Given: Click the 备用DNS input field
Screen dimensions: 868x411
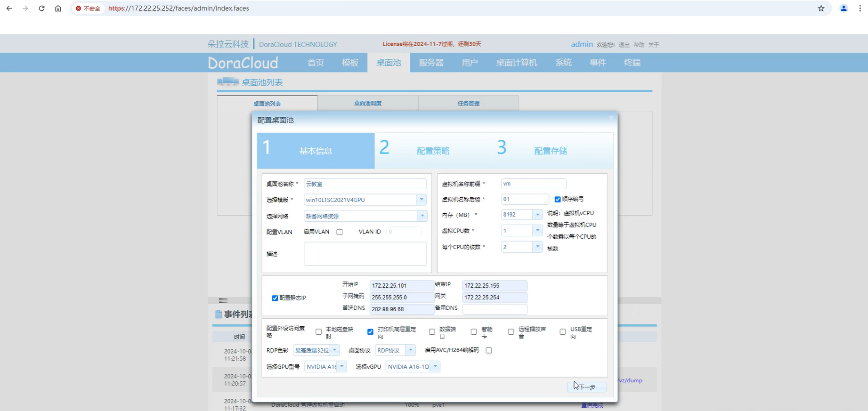Looking at the screenshot, I should 495,309.
